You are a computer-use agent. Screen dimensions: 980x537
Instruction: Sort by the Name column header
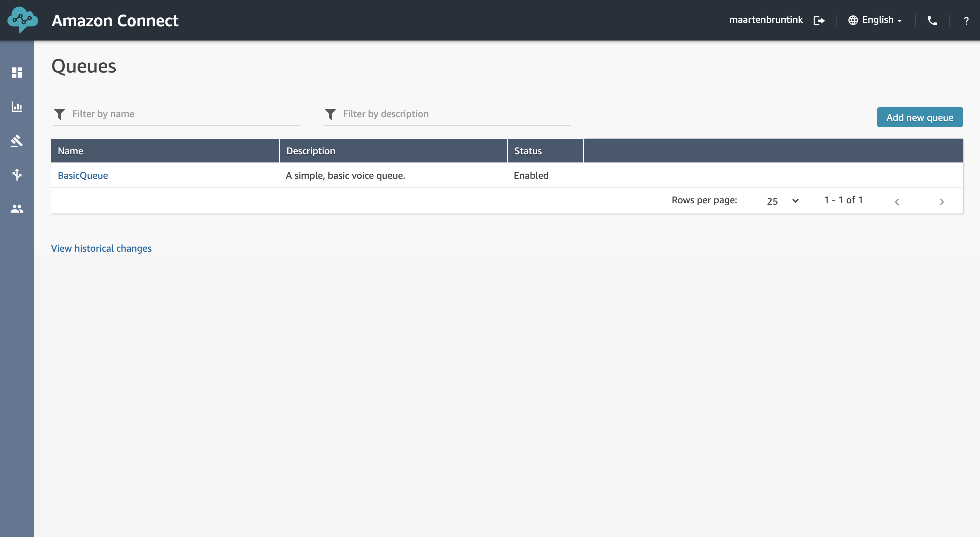pyautogui.click(x=165, y=151)
